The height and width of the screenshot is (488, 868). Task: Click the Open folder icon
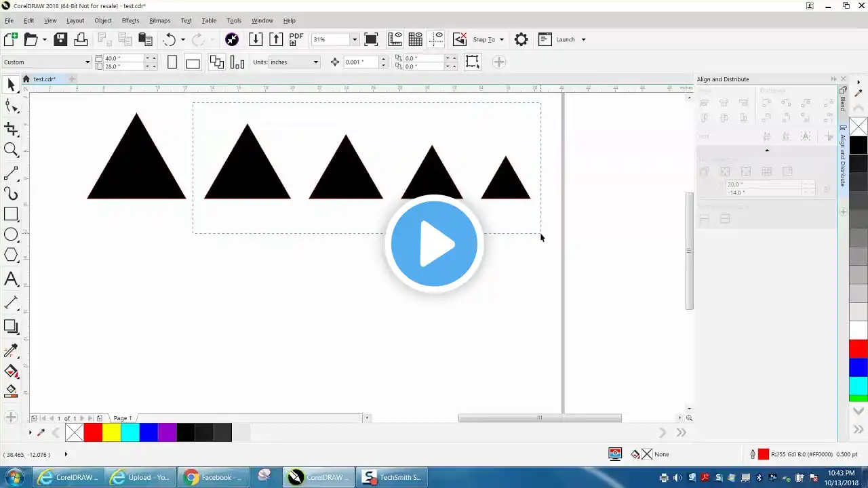coord(31,39)
